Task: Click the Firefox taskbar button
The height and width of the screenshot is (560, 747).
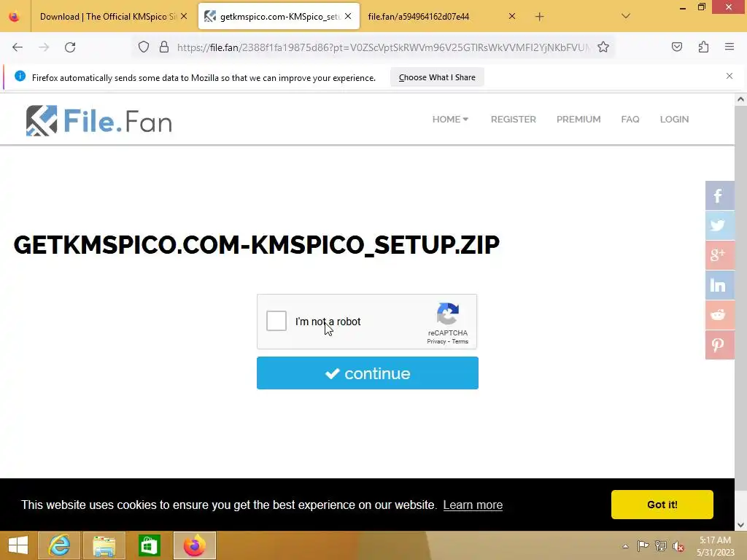Action: point(194,545)
